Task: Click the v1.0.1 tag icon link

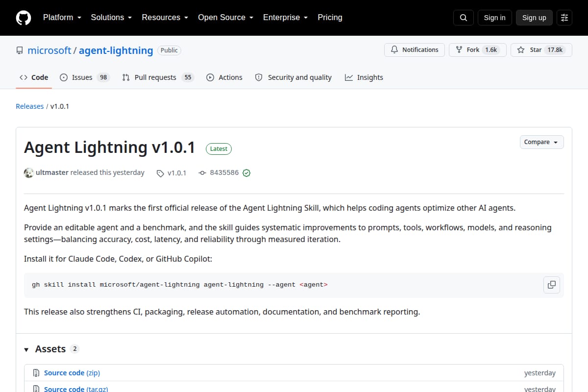Action: [171, 173]
